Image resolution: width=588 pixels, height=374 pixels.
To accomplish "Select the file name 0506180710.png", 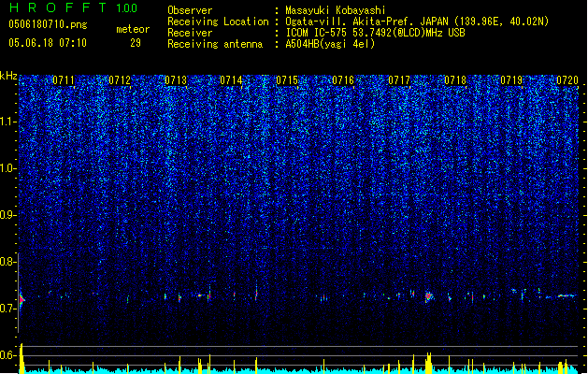I will pyautogui.click(x=48, y=24).
